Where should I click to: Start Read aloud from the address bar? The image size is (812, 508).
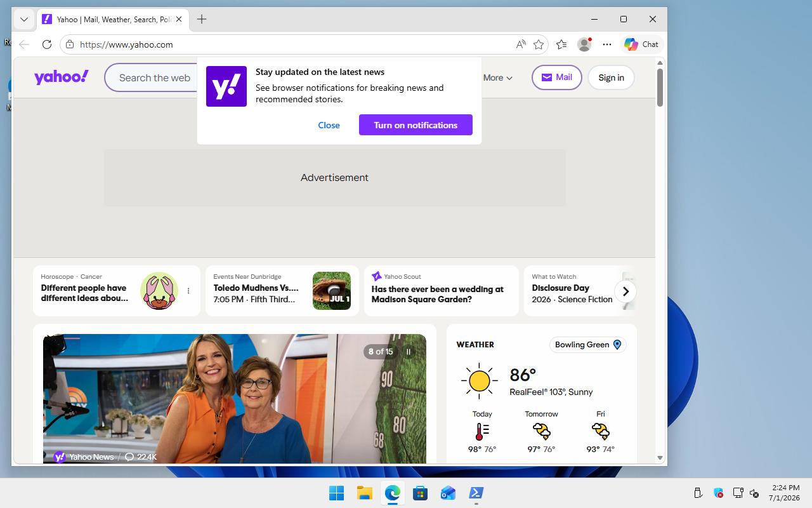click(x=521, y=44)
